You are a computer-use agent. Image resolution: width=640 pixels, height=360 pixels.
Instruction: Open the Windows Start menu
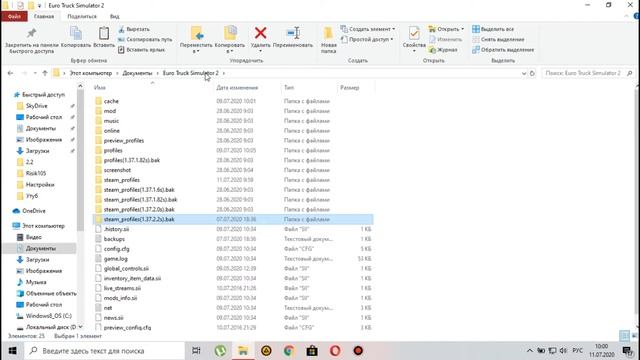[x=12, y=351]
